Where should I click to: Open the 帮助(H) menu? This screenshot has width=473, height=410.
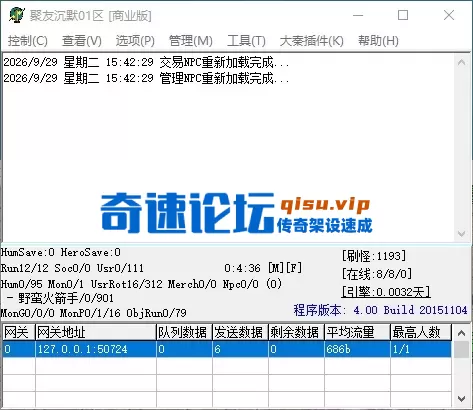[x=378, y=41]
